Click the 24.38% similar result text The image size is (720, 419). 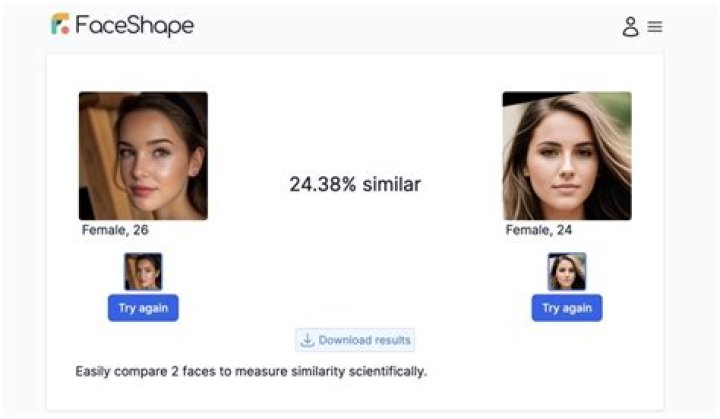click(x=355, y=184)
